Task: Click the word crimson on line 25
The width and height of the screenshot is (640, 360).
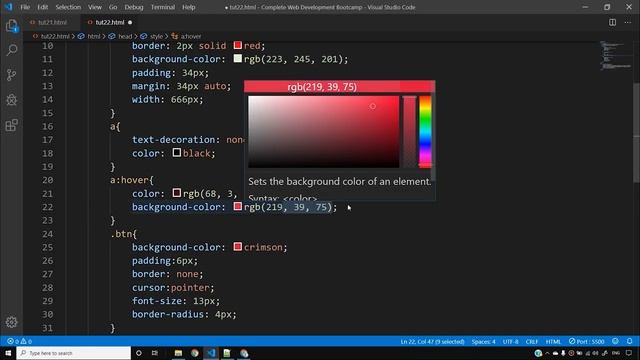Action: click(x=263, y=247)
